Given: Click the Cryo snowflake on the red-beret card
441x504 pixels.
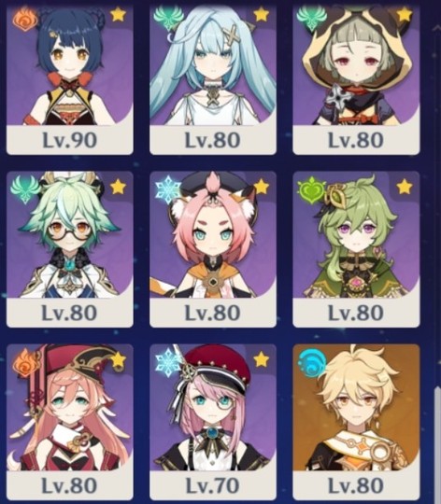Looking at the screenshot, I should [167, 363].
